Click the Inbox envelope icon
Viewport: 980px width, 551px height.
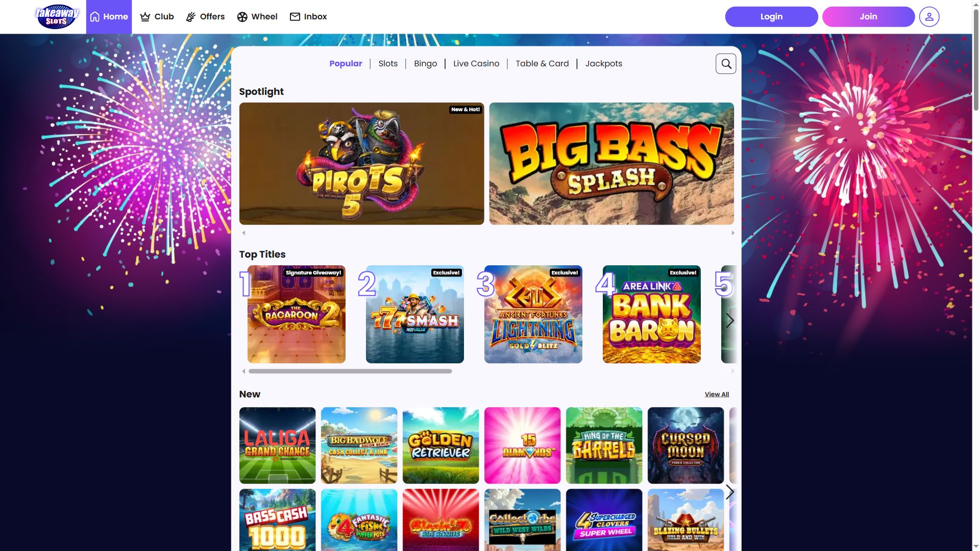[x=295, y=17]
